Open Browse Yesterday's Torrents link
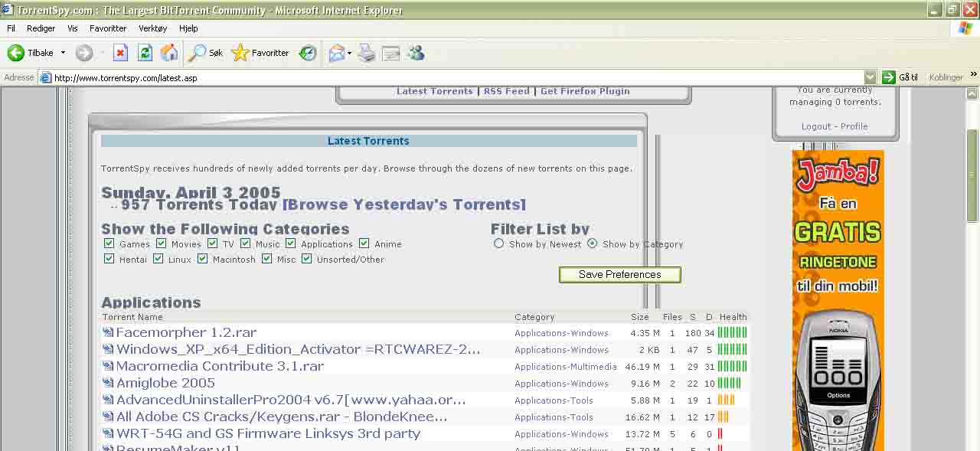Viewport: 980px width, 451px height. coord(404,204)
